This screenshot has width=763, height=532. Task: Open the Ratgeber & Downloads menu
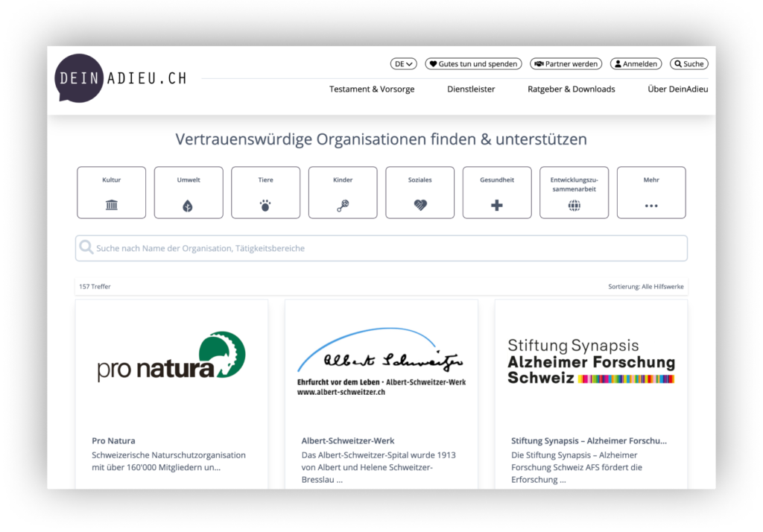pyautogui.click(x=572, y=89)
